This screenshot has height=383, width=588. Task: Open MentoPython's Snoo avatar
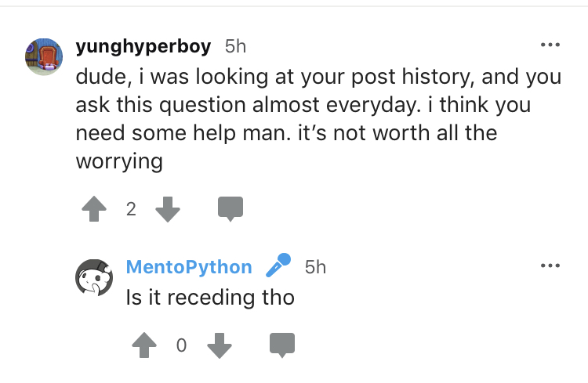93,278
